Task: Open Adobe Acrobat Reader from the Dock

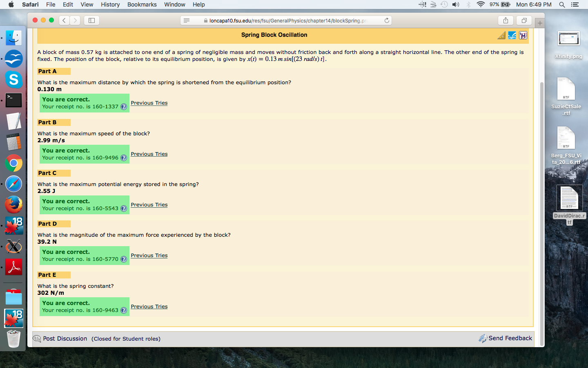Action: click(x=13, y=267)
